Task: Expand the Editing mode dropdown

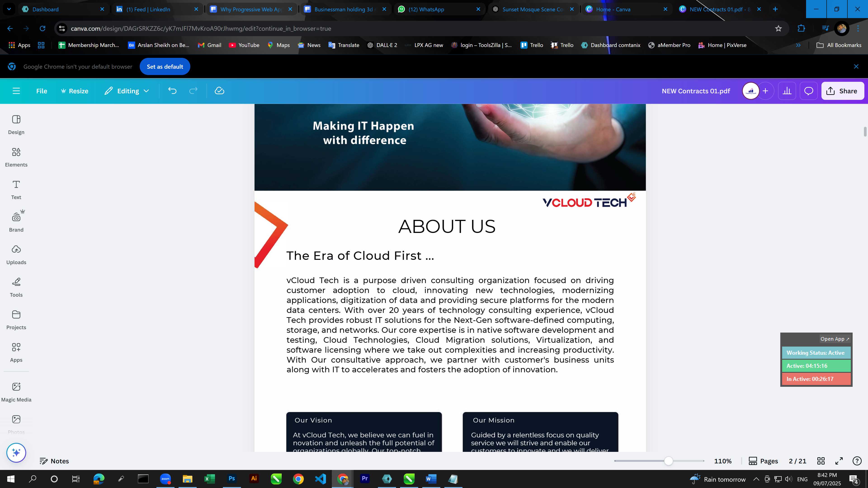Action: [127, 91]
